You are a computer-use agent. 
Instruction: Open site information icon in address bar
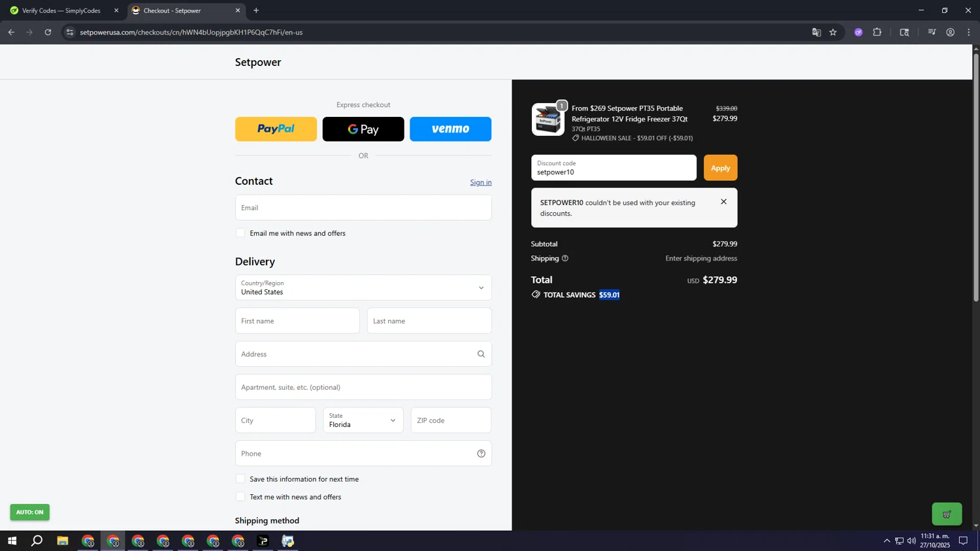coord(70,32)
